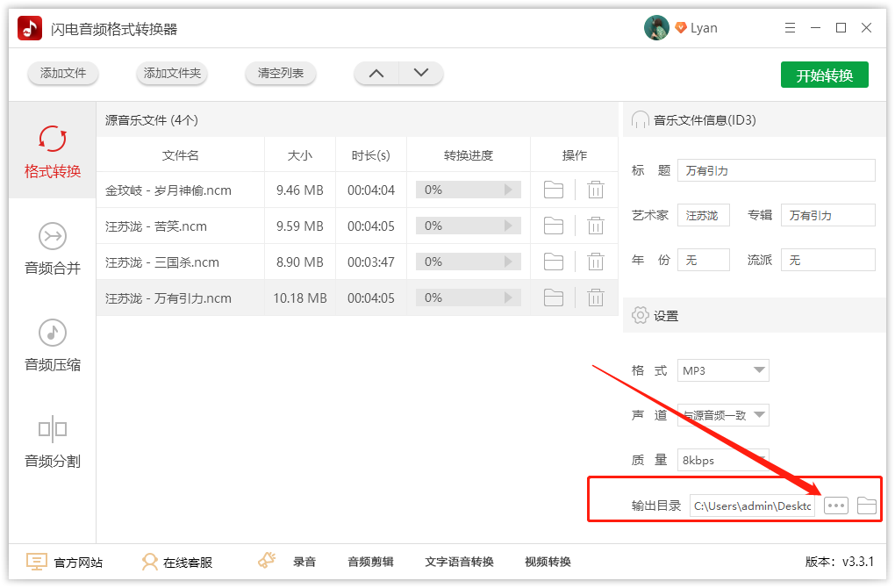Click the 添加文件 button
Screen dimensions: 895x588
click(x=63, y=74)
